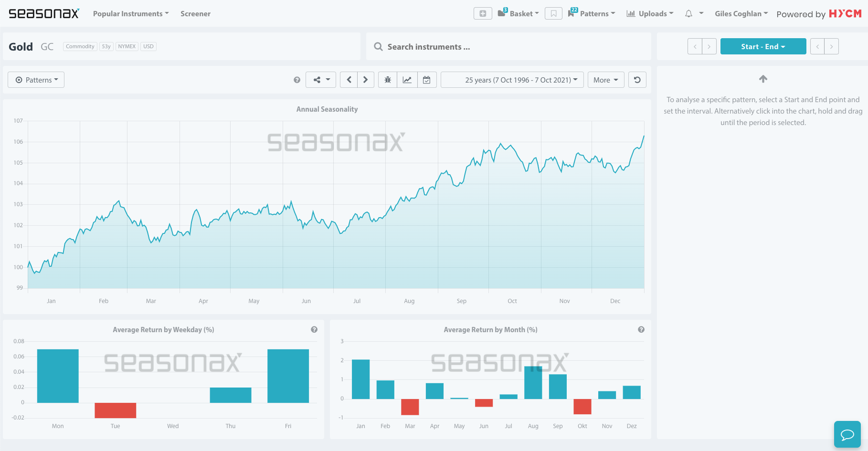Open the Patterns dropdown in top navigation

(x=592, y=13)
